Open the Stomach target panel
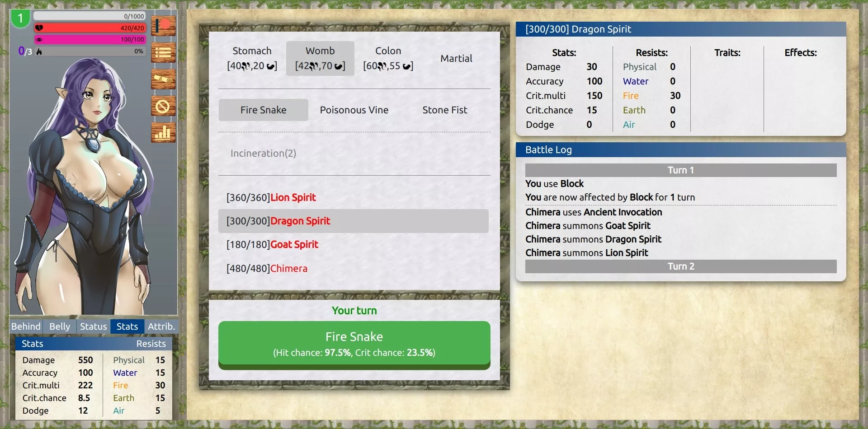 tap(252, 58)
